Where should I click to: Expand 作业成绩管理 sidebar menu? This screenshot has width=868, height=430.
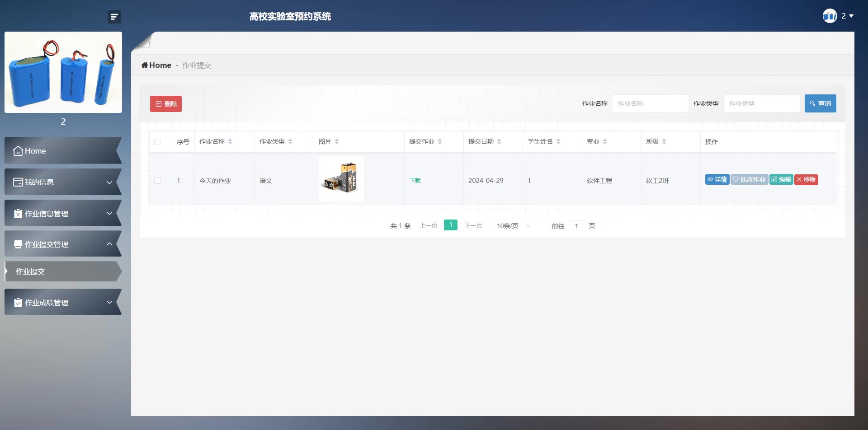pos(63,302)
